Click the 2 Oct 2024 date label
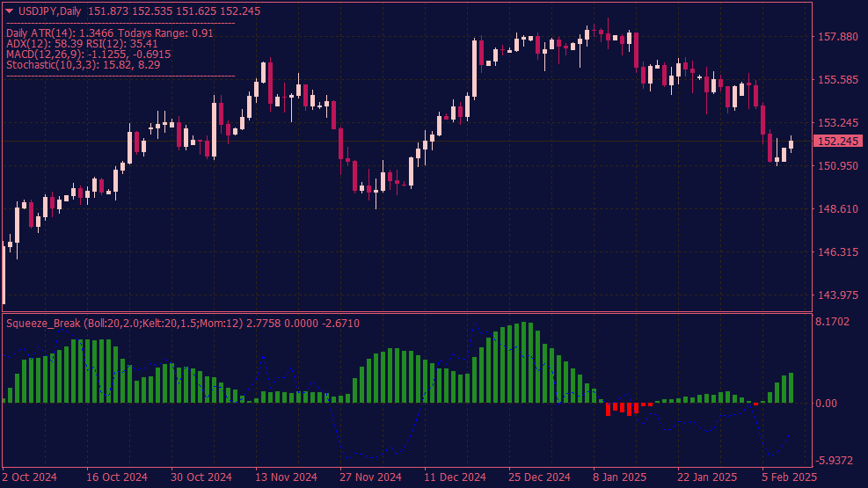 click(29, 477)
